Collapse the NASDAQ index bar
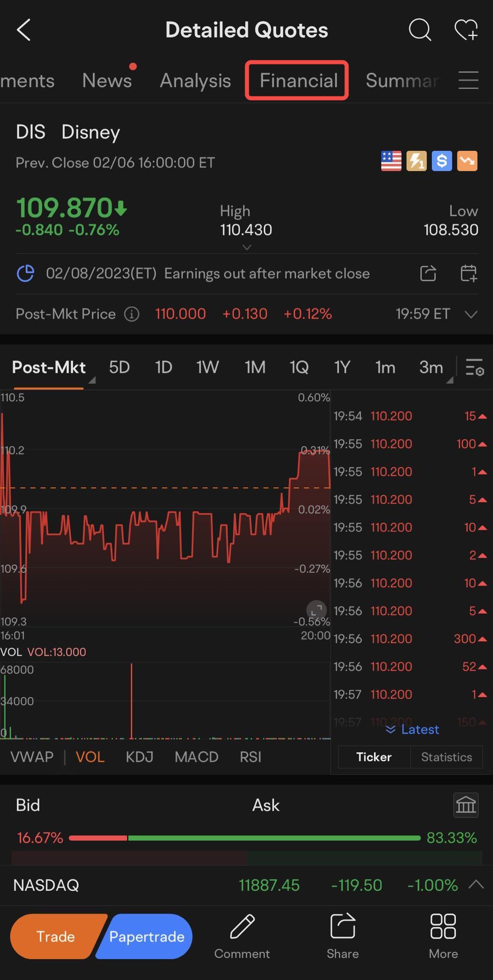493x980 pixels. [x=476, y=884]
